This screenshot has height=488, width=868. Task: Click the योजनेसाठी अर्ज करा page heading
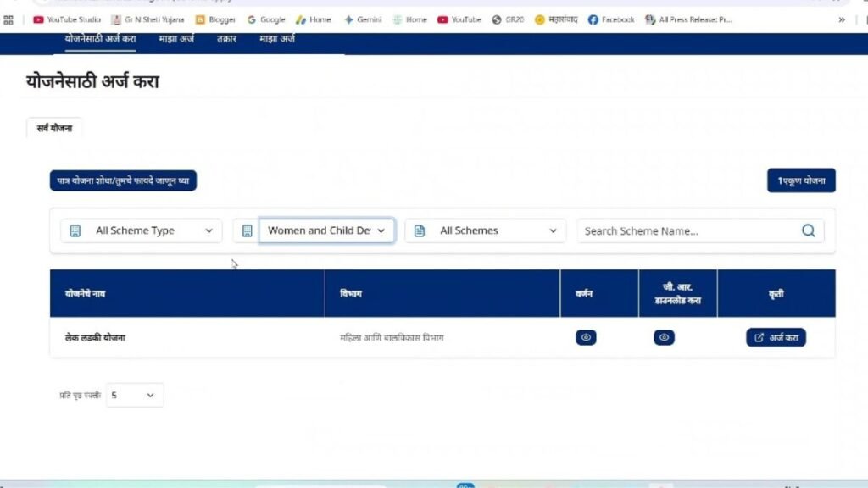[x=92, y=82]
